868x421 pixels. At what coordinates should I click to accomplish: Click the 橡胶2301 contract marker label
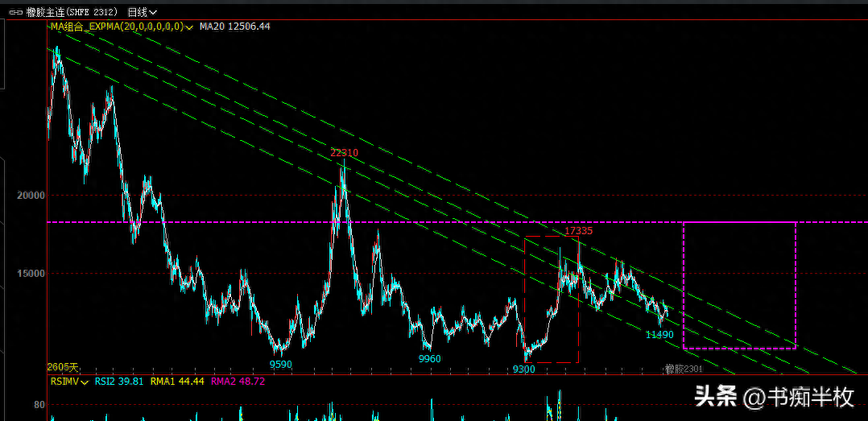coord(684,369)
